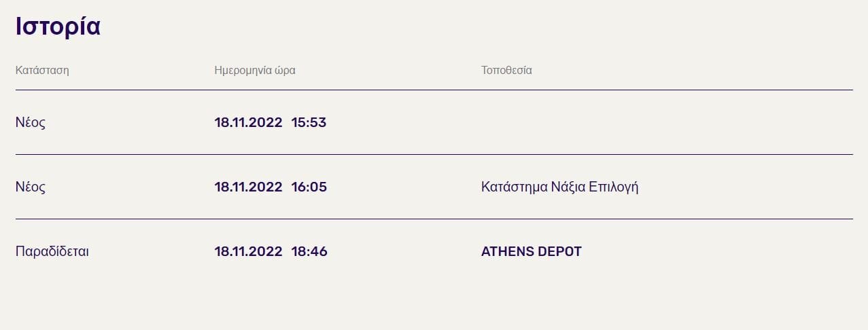Click the date beside time 15:53
This screenshot has height=330, width=868.
(x=248, y=122)
